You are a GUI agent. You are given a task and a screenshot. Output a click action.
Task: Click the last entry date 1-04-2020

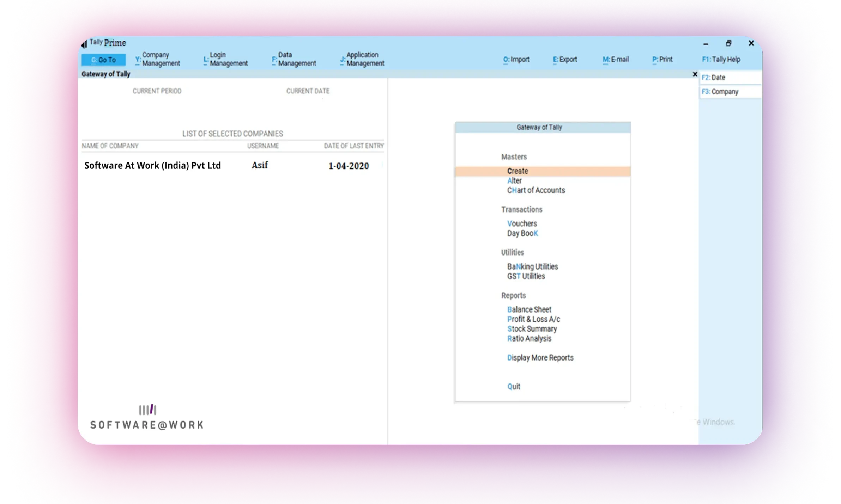[x=349, y=166]
